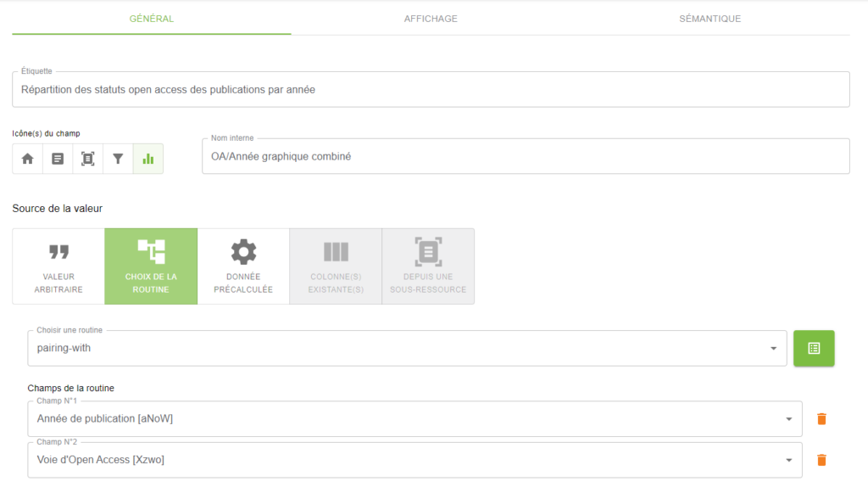Click the Champ N°2 dropdown arrow
Image resolution: width=868 pixels, height=487 pixels.
click(x=789, y=461)
